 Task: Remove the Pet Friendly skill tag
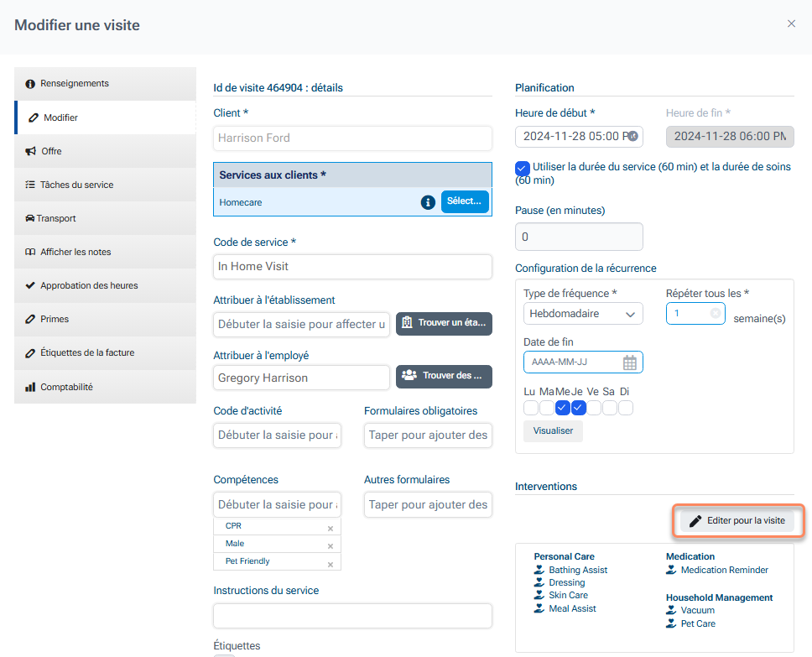tap(331, 563)
